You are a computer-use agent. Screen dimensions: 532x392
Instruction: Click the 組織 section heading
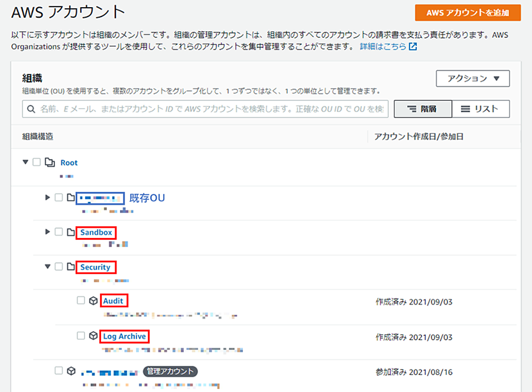tap(33, 79)
